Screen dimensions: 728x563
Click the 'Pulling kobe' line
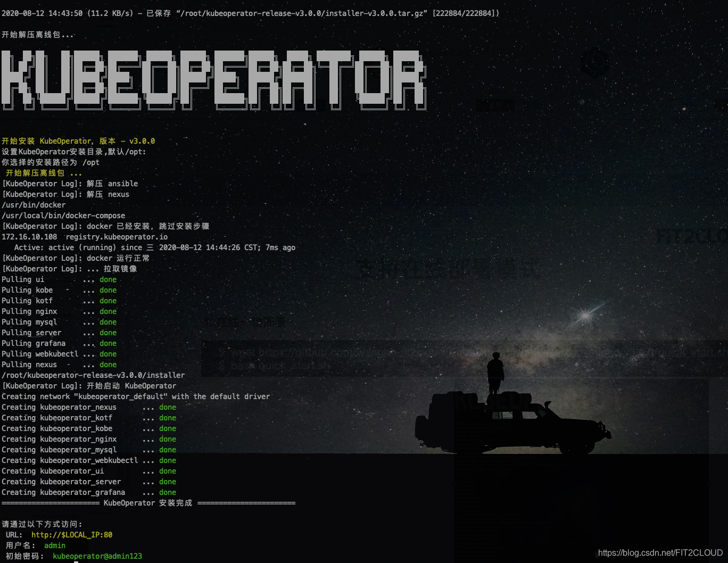point(59,290)
